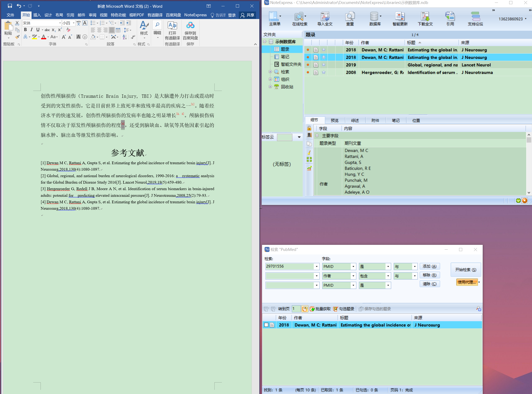This screenshot has height=394, width=532.
Task: Switch to the 预览 tab in NoteExpress
Action: pyautogui.click(x=335, y=121)
